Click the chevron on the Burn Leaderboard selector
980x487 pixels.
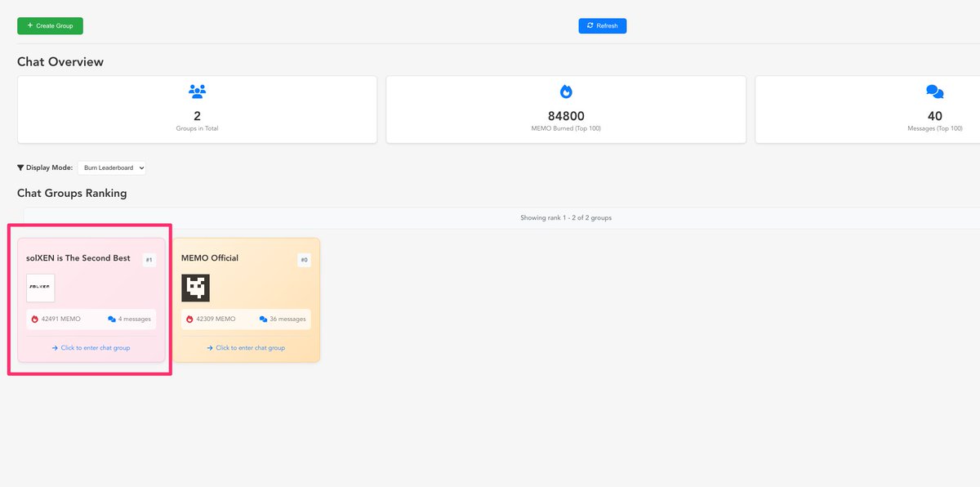[140, 167]
